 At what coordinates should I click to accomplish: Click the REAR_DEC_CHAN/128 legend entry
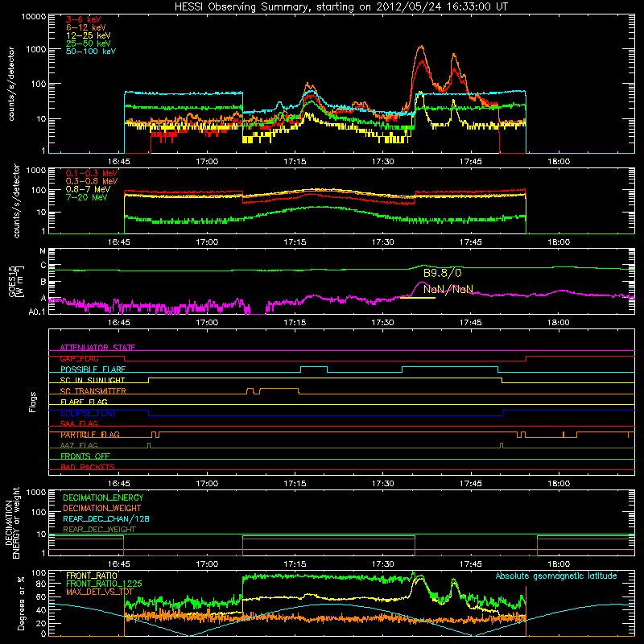[x=106, y=519]
